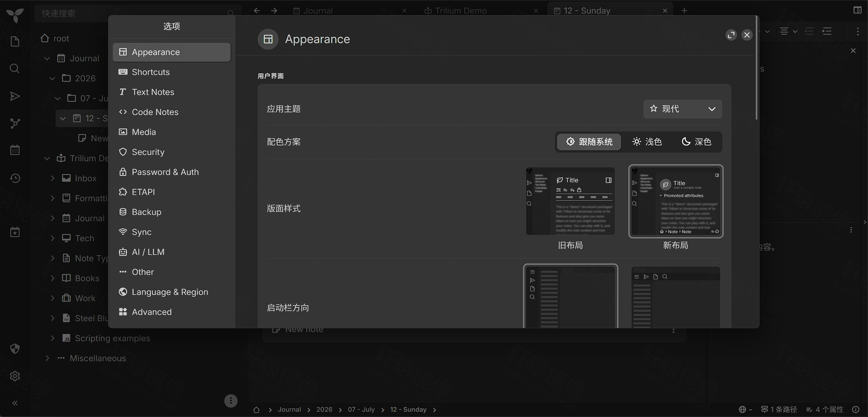The height and width of the screenshot is (417, 868).
Task: Go back with the left arrow
Action: pyautogui.click(x=257, y=11)
